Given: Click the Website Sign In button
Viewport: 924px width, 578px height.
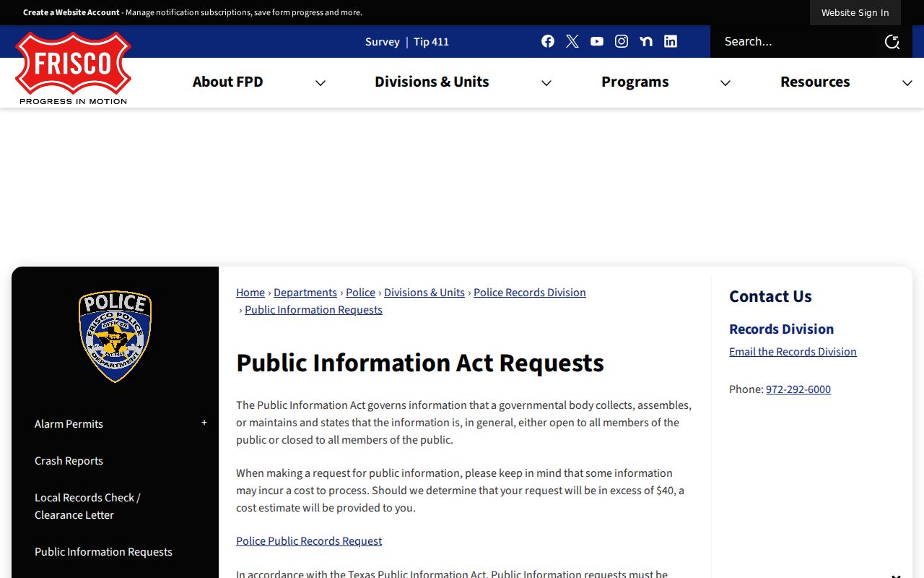Looking at the screenshot, I should click(x=855, y=12).
